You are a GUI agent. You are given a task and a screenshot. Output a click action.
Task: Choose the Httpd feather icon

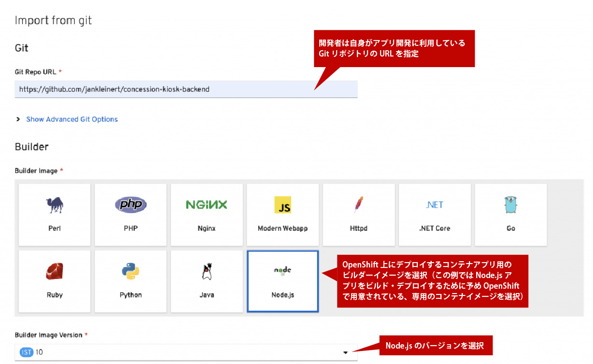click(358, 205)
